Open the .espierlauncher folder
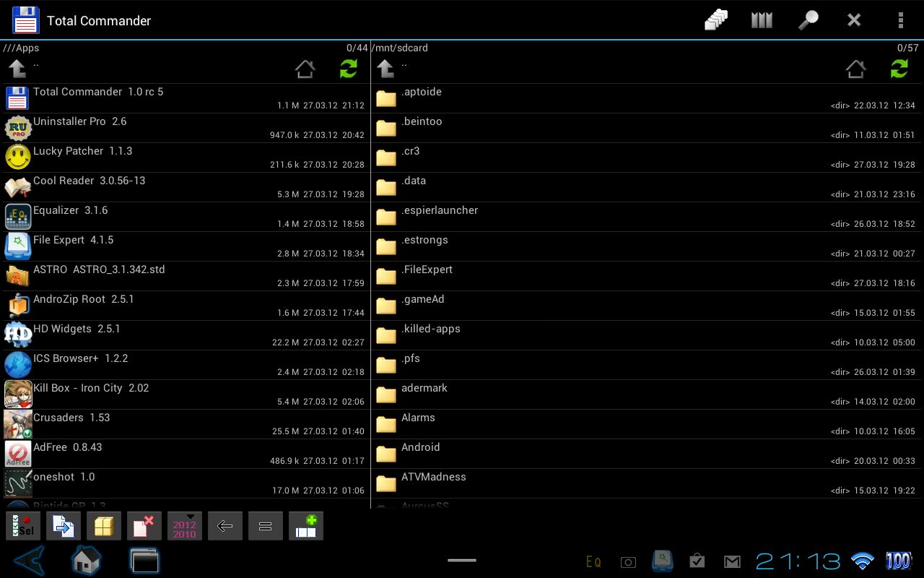Viewport: 924px width, 578px height. [647, 217]
